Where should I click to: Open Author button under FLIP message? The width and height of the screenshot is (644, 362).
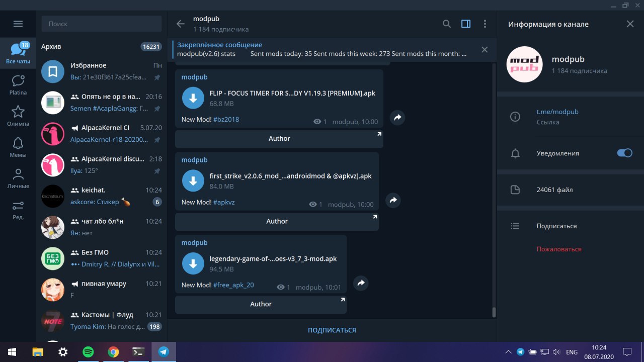tap(279, 139)
